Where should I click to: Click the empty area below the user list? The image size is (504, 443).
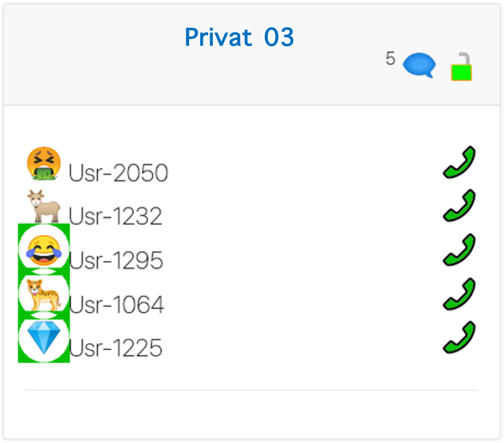tap(252, 414)
